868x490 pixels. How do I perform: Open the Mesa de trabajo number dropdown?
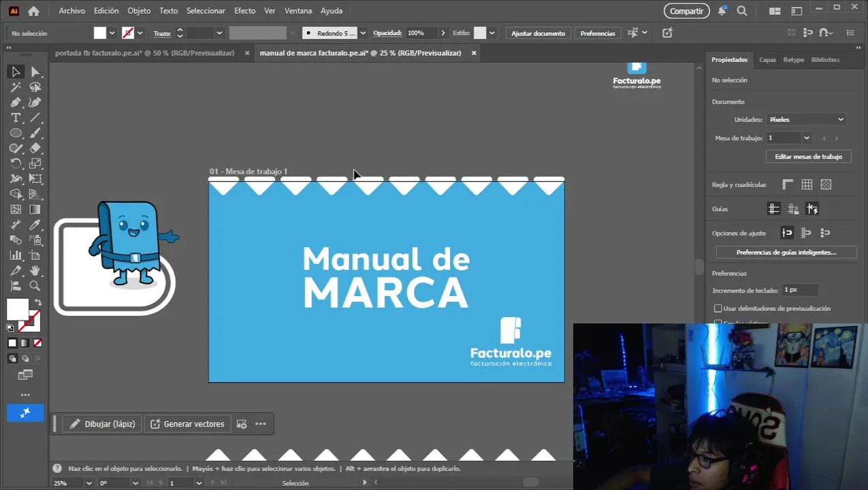(x=807, y=137)
